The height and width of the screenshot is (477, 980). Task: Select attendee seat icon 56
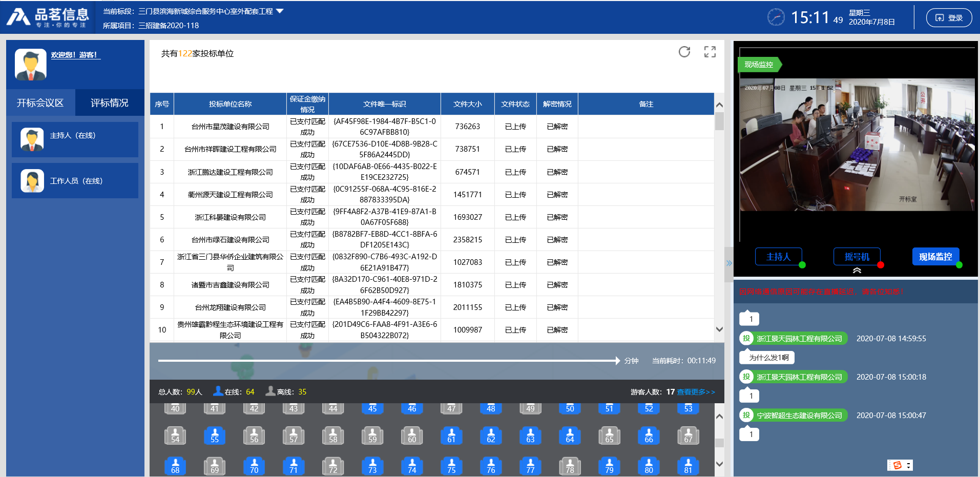click(x=254, y=435)
